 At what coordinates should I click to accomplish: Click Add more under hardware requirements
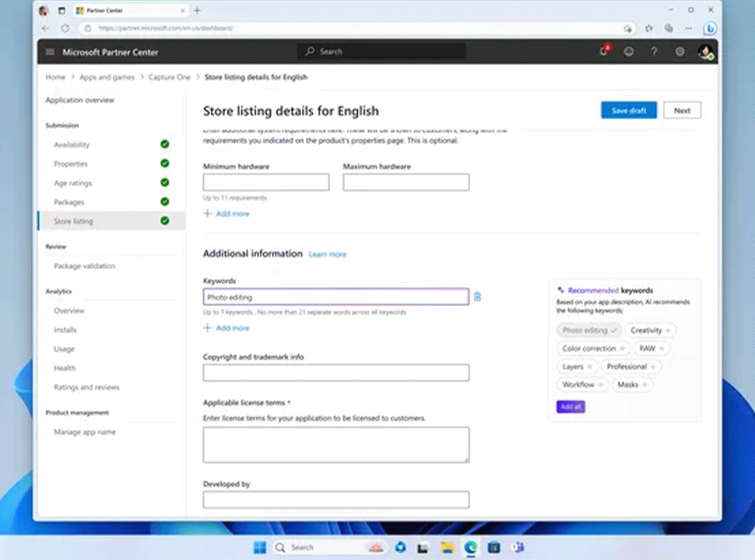pos(226,214)
